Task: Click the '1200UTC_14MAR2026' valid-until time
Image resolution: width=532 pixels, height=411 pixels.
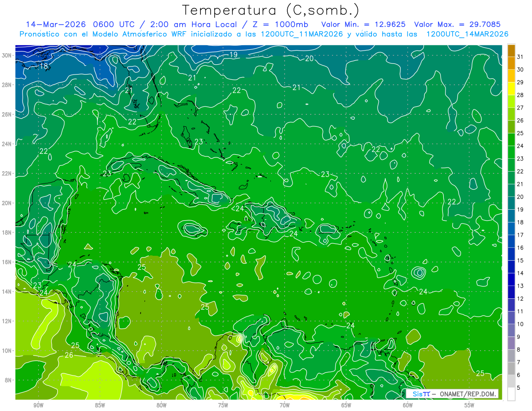Action: pyautogui.click(x=467, y=34)
